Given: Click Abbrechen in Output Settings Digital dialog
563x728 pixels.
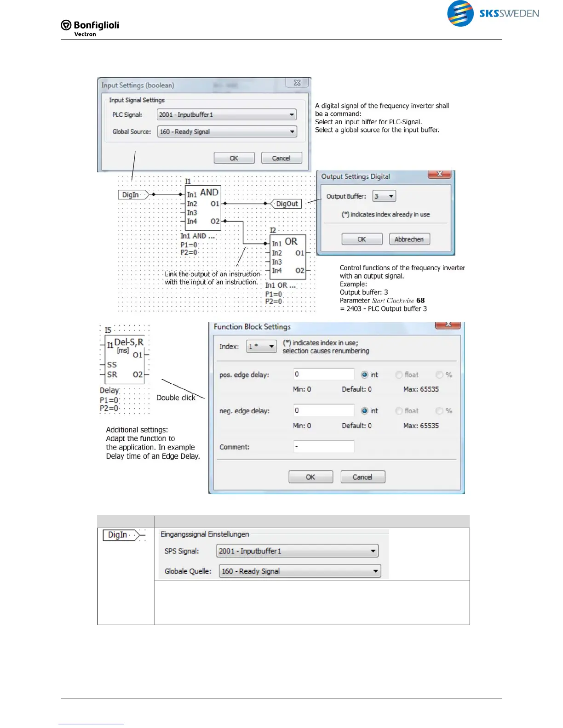Looking at the screenshot, I should click(409, 239).
